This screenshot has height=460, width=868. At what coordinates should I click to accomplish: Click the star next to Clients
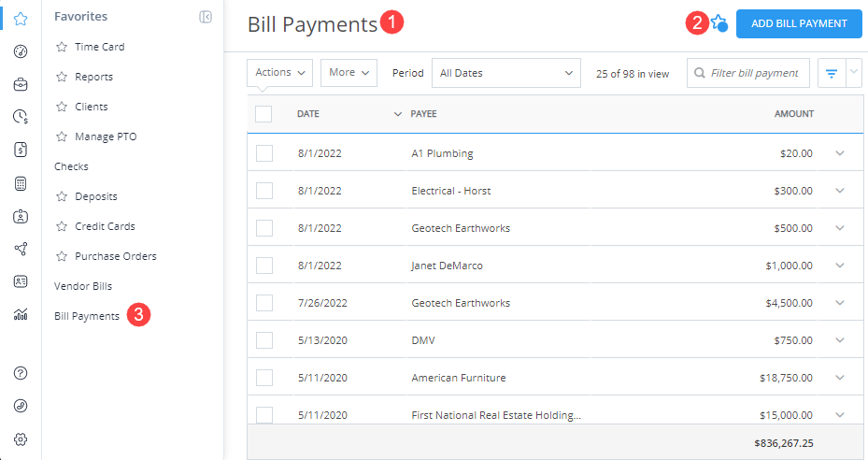[x=62, y=107]
